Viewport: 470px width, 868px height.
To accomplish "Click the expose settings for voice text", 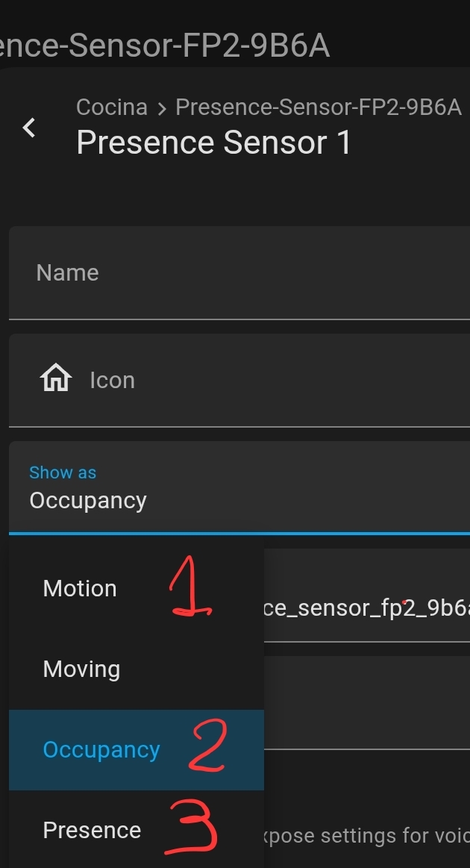I will pyautogui.click(x=373, y=836).
